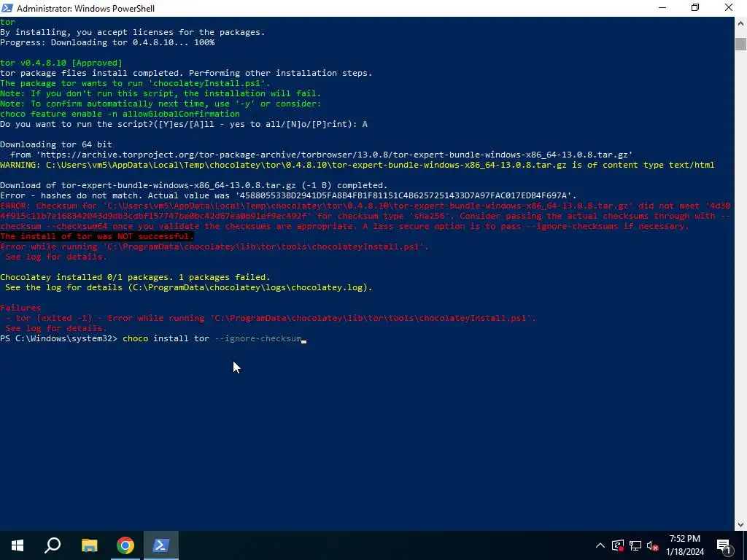Restore down the PowerShell window

tap(695, 8)
